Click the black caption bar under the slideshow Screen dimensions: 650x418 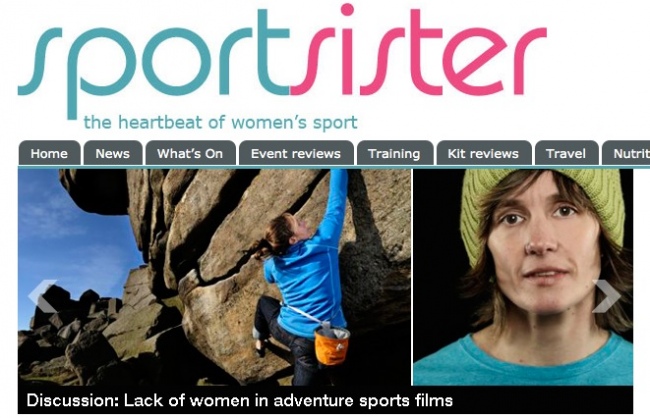pos(325,400)
